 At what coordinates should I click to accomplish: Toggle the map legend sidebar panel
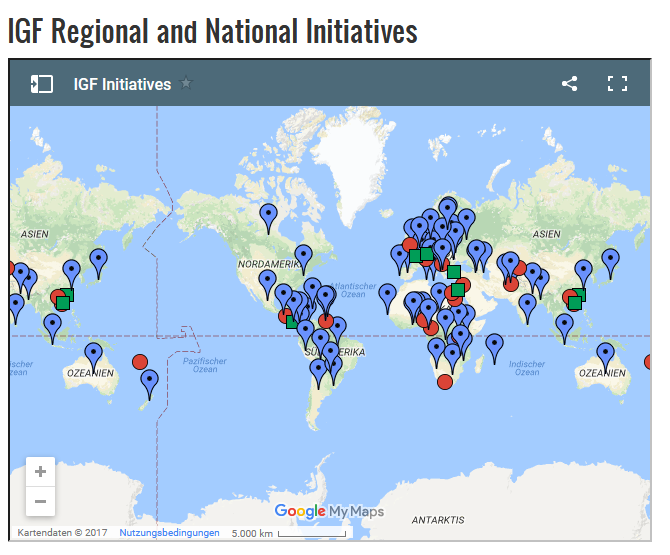click(x=42, y=84)
